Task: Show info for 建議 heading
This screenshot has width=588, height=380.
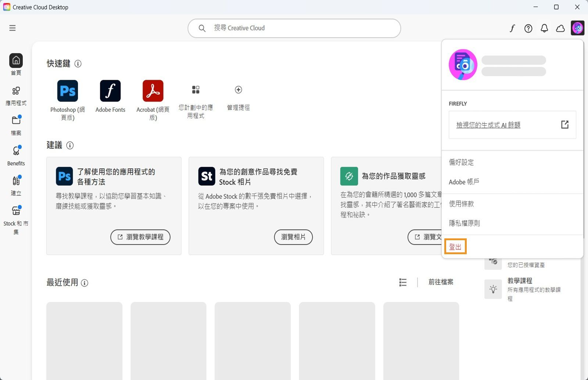Action: point(70,145)
